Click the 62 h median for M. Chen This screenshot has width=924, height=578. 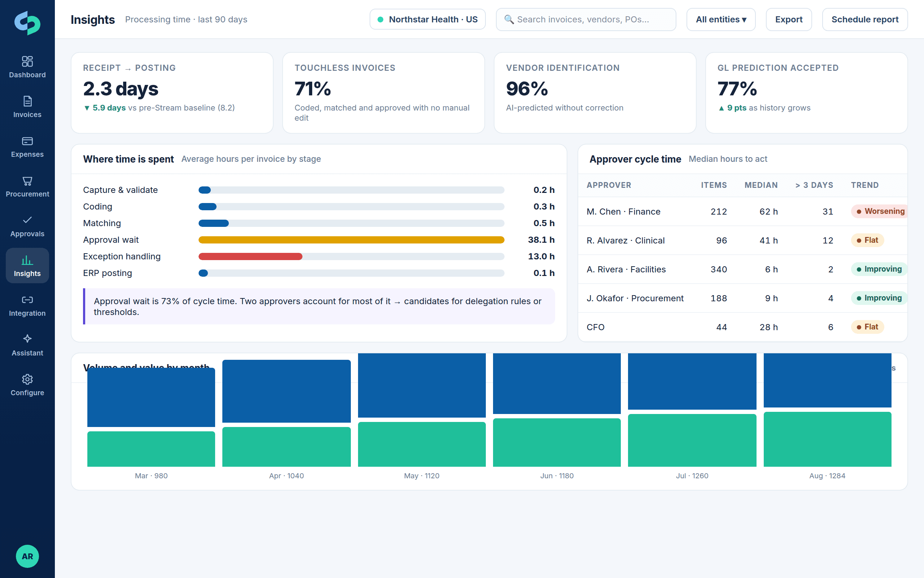coord(768,211)
